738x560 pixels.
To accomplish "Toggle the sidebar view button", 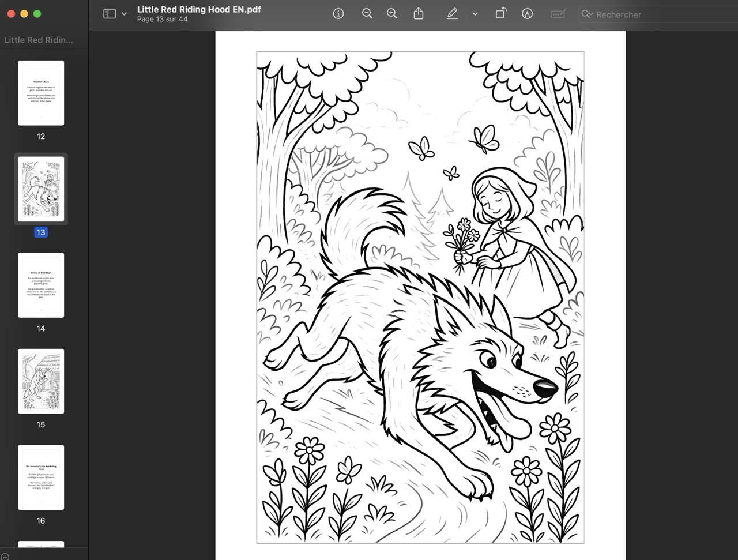I will [x=110, y=14].
